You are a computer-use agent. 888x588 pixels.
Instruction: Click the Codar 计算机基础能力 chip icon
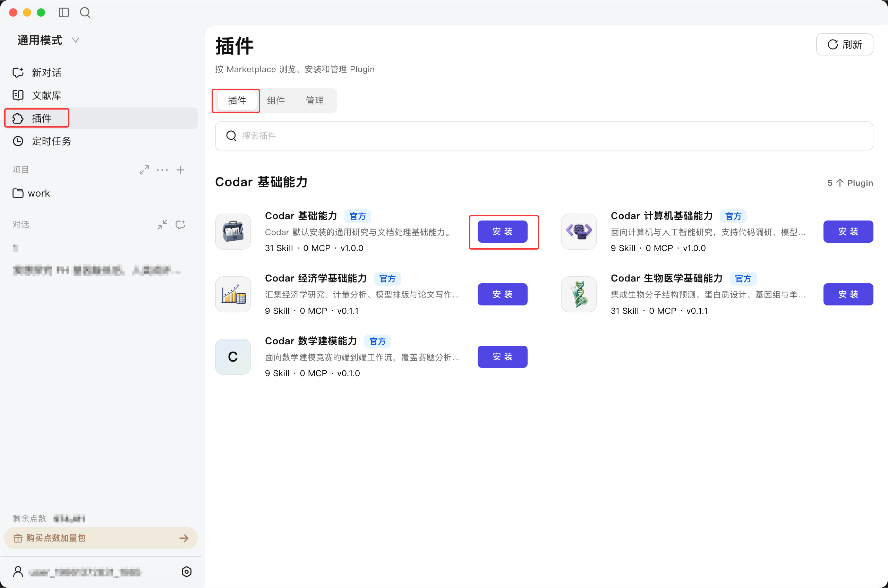coord(579,231)
